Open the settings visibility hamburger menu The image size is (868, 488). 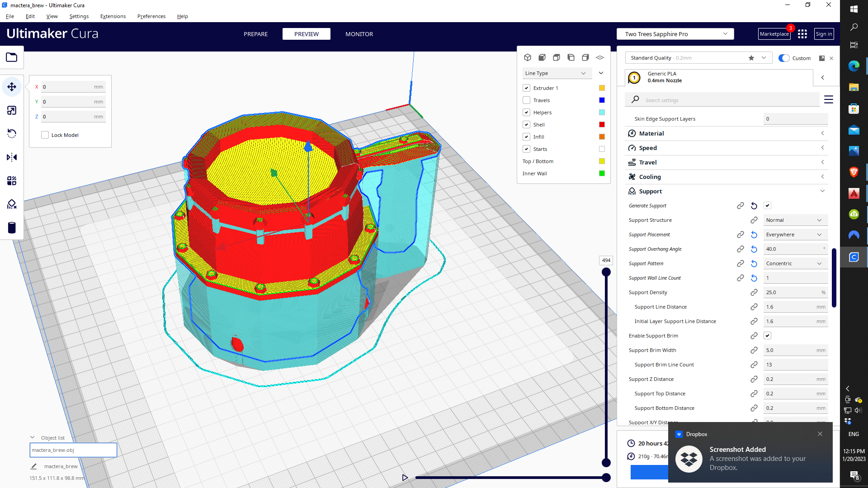point(828,99)
